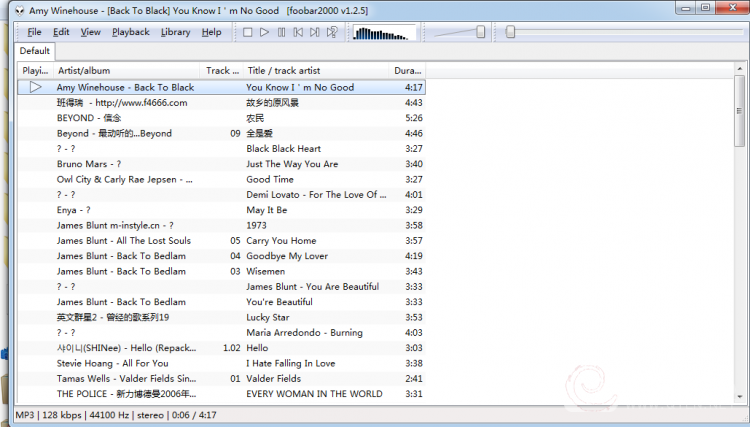Play a random track
This screenshot has height=427, width=750.
point(332,32)
